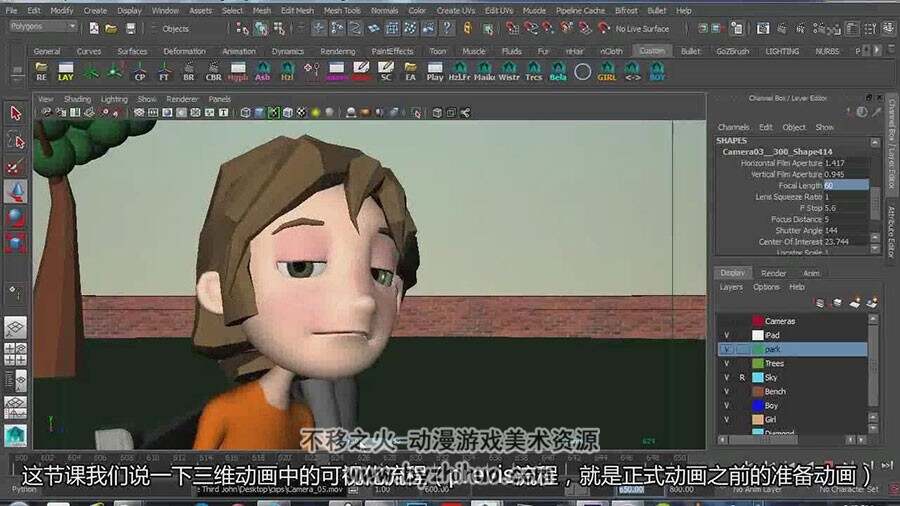This screenshot has height=506, width=900.
Task: Open the layer editor Layers menu
Action: 731,287
